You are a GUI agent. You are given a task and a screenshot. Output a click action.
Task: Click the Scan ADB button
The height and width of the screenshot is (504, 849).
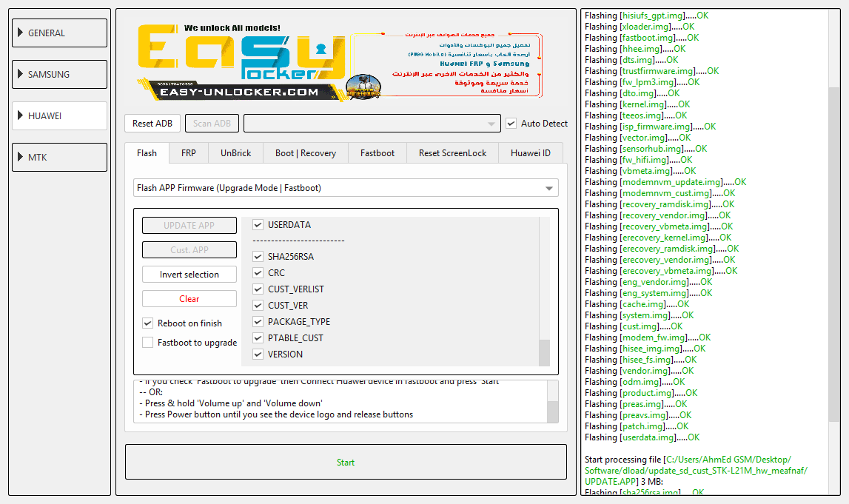tap(212, 124)
